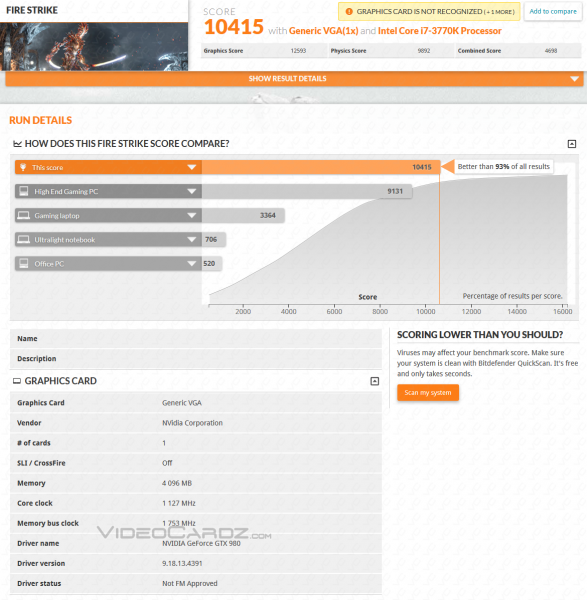Click the SLI / CrossFire Off value
This screenshot has height=600, width=587.
[x=167, y=463]
